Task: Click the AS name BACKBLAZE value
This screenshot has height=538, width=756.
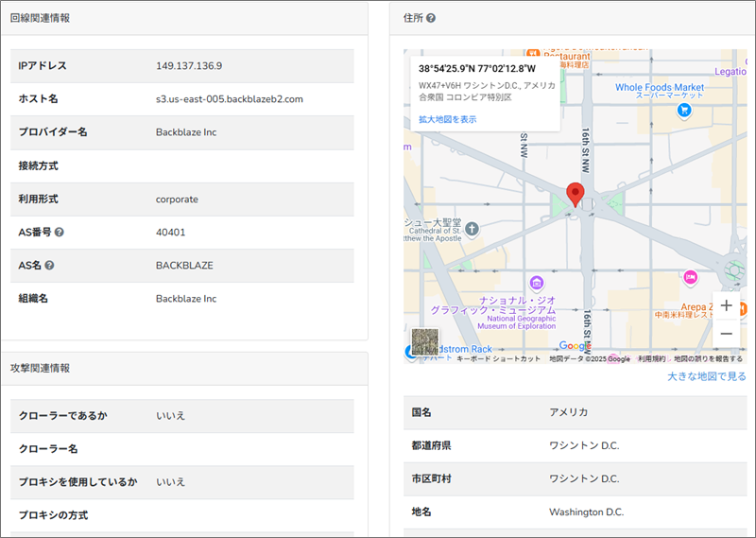Action: [184, 266]
